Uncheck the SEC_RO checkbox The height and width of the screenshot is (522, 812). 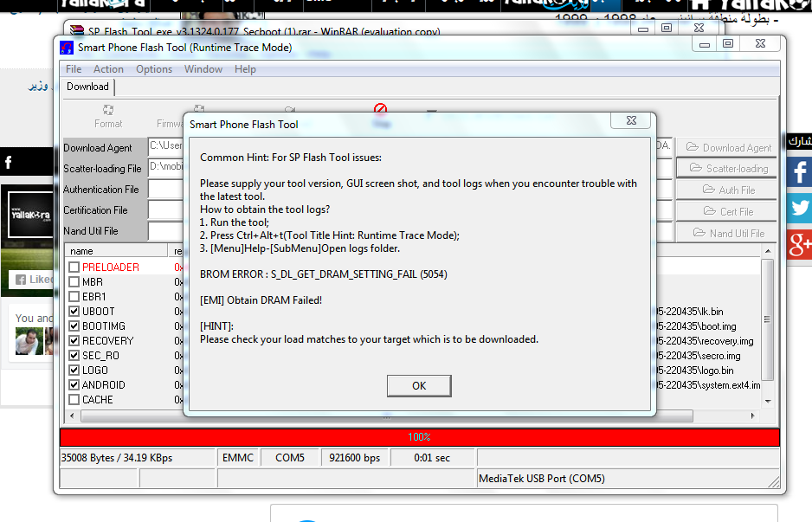74,356
